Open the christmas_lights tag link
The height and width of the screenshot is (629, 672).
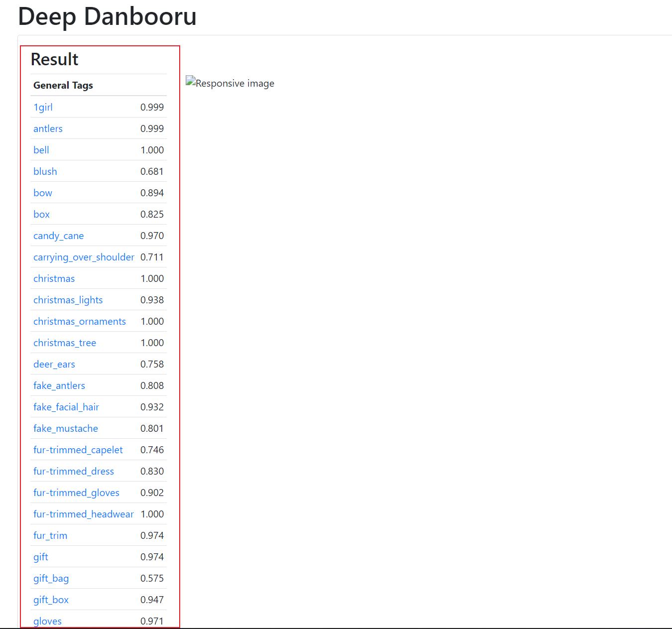(x=68, y=300)
